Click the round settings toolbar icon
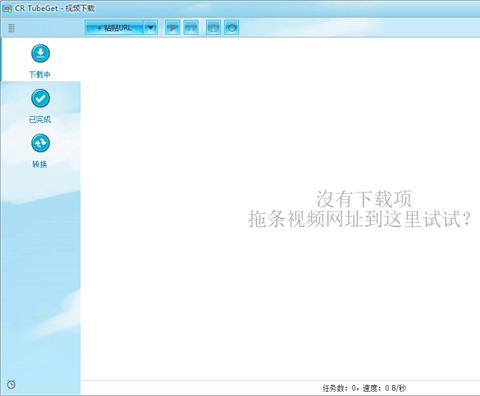 pos(232,28)
